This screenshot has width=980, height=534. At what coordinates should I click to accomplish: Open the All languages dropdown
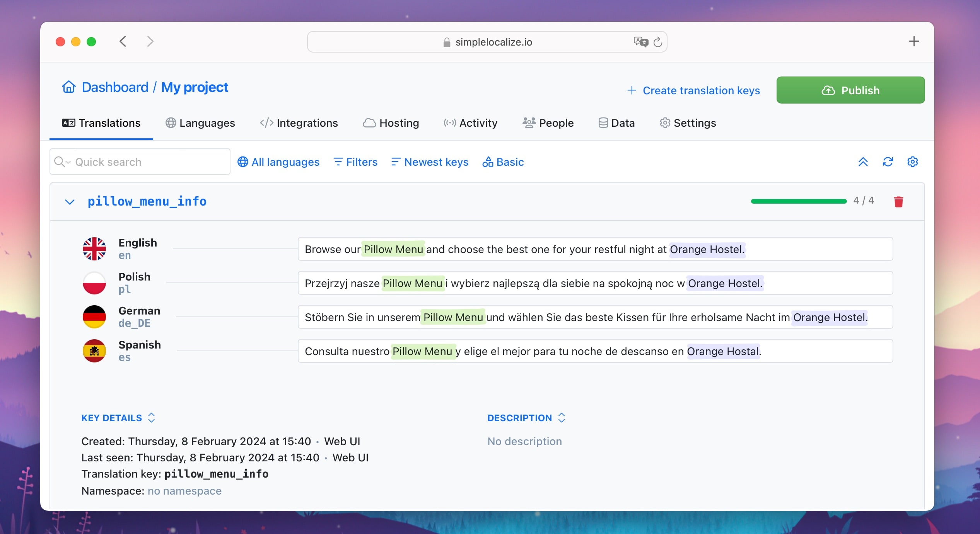(x=278, y=162)
